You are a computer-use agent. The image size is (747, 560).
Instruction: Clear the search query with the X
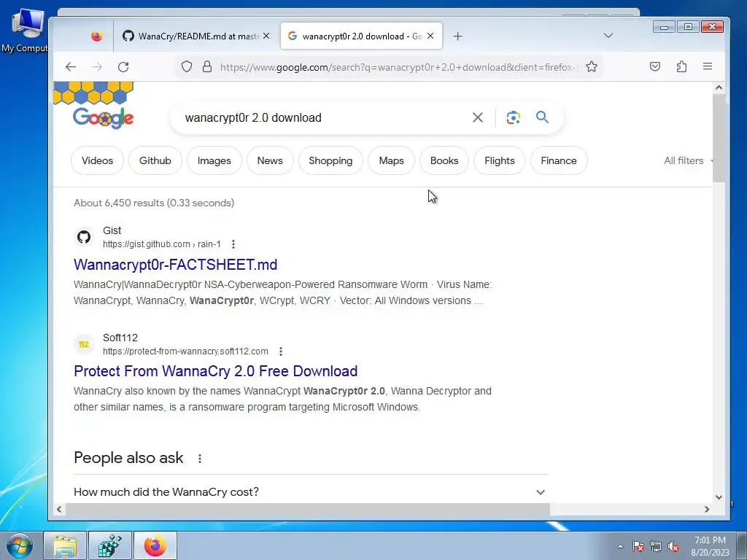(478, 117)
